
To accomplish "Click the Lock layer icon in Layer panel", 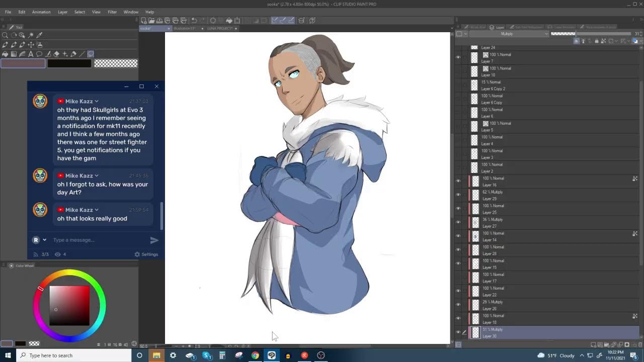I will pos(597,41).
